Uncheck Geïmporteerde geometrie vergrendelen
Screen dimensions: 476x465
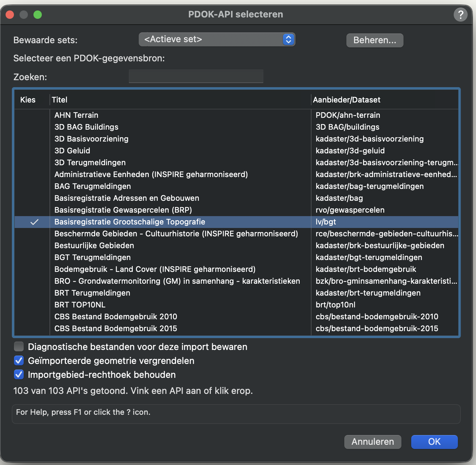coord(19,360)
